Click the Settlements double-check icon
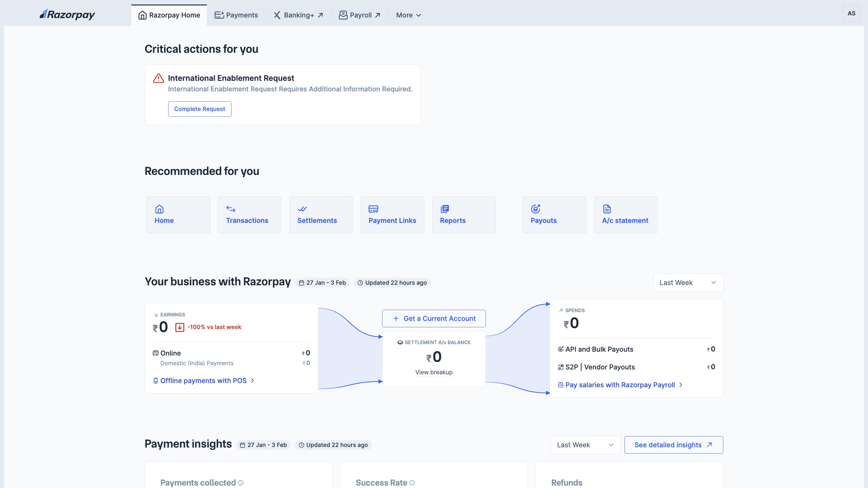The width and height of the screenshot is (868, 488). (x=302, y=209)
